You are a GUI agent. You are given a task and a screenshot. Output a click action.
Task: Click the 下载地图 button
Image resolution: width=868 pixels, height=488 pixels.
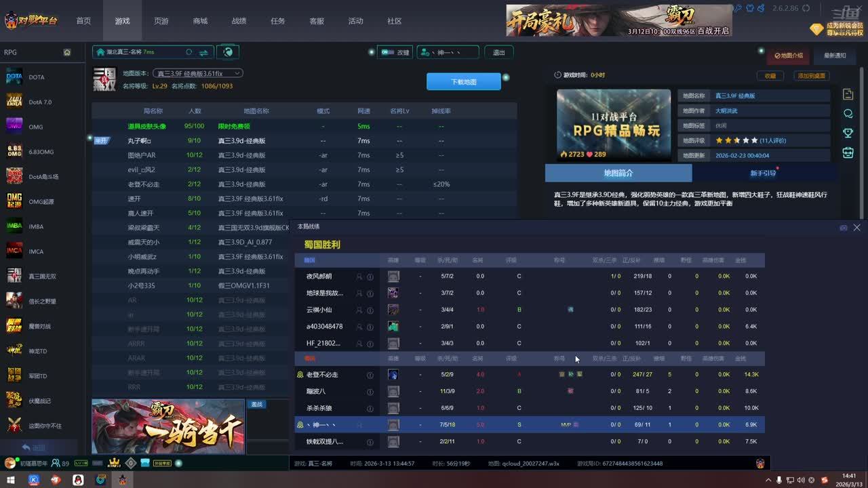(x=464, y=81)
